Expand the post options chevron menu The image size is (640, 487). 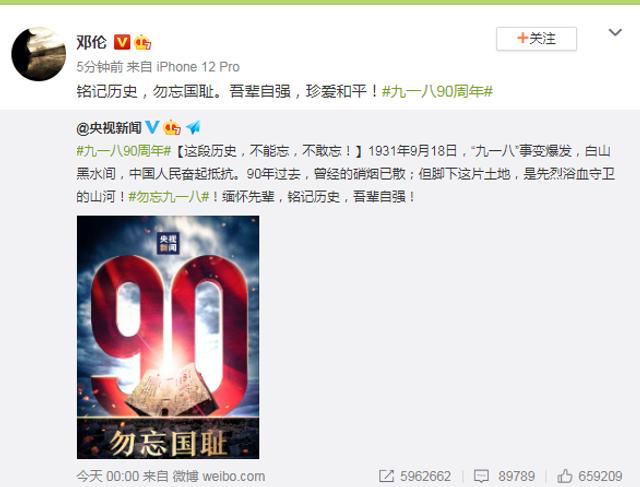point(615,32)
